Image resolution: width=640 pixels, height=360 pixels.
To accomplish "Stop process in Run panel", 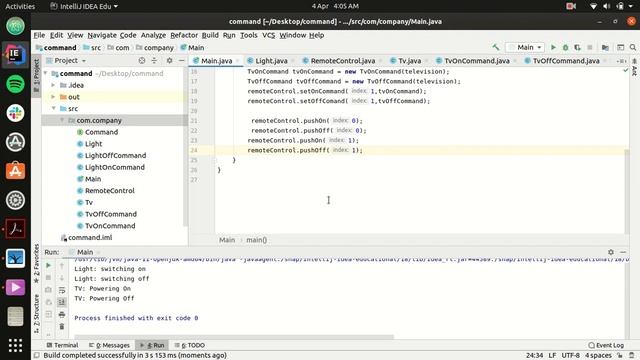I will (49, 278).
